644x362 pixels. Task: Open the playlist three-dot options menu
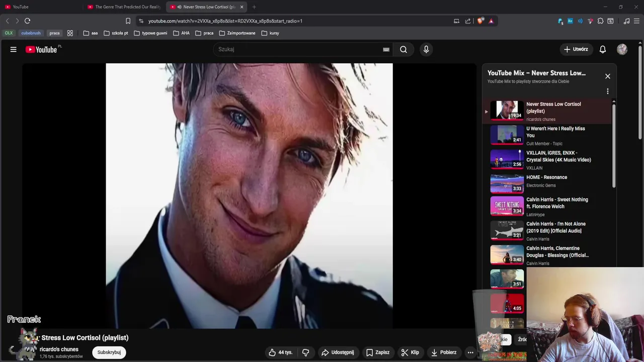click(608, 92)
